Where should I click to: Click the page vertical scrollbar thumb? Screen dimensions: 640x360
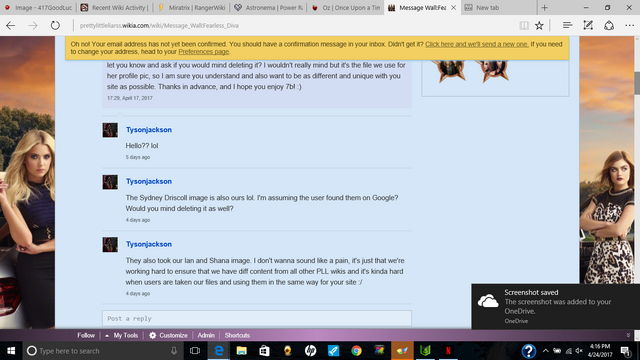637,83
